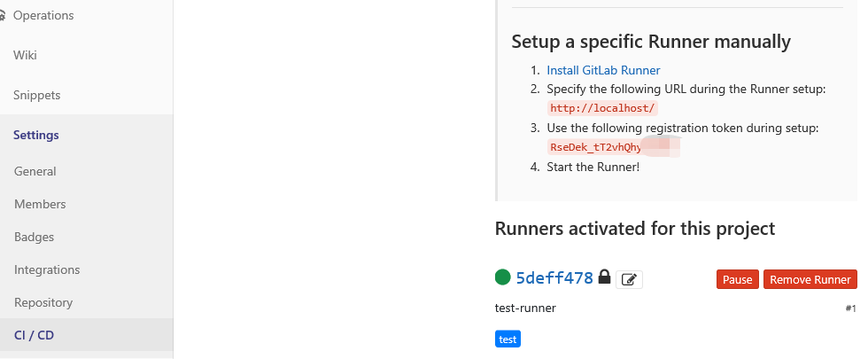Click the edit pencil icon next to runner
868x359 pixels.
click(629, 279)
